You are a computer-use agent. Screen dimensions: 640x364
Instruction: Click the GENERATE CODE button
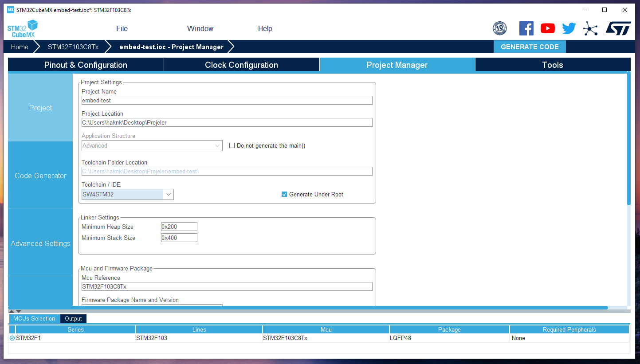(530, 47)
